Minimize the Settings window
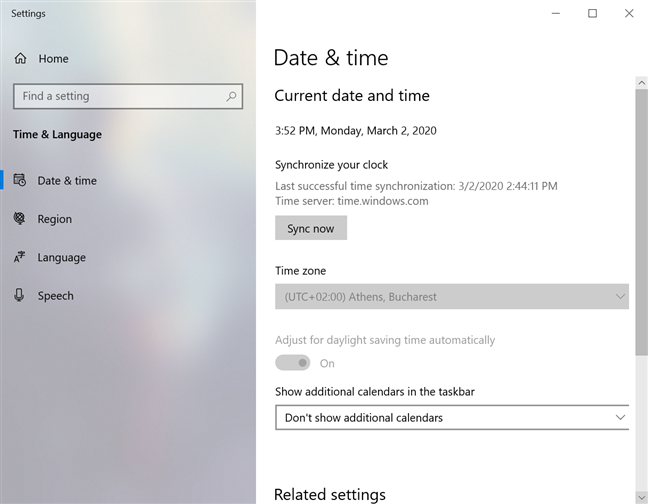Viewport: 648px width, 504px height. [556, 13]
